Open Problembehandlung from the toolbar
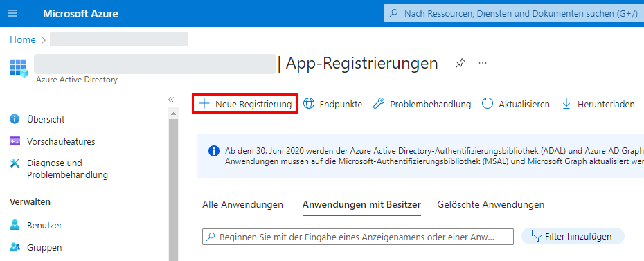 [422, 105]
